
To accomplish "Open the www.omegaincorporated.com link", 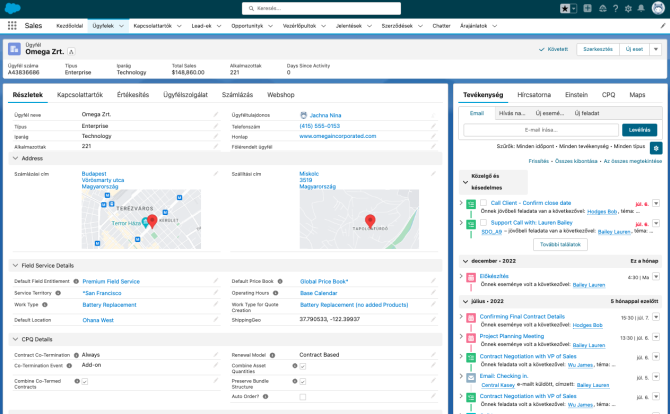I will pyautogui.click(x=340, y=136).
